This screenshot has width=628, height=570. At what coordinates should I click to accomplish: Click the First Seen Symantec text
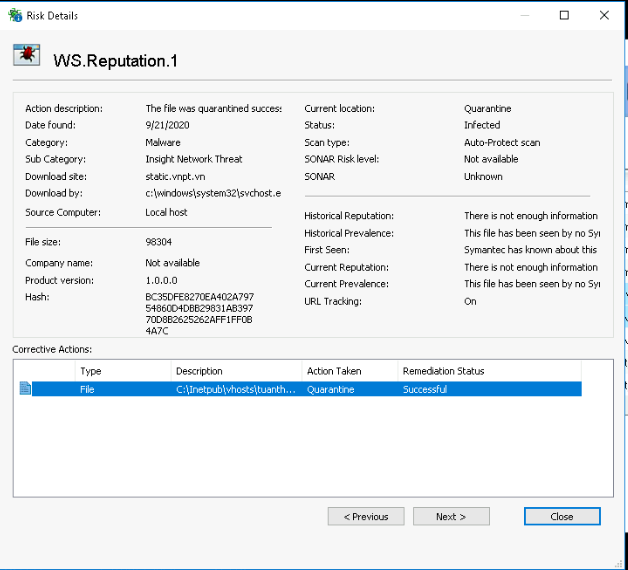point(530,250)
